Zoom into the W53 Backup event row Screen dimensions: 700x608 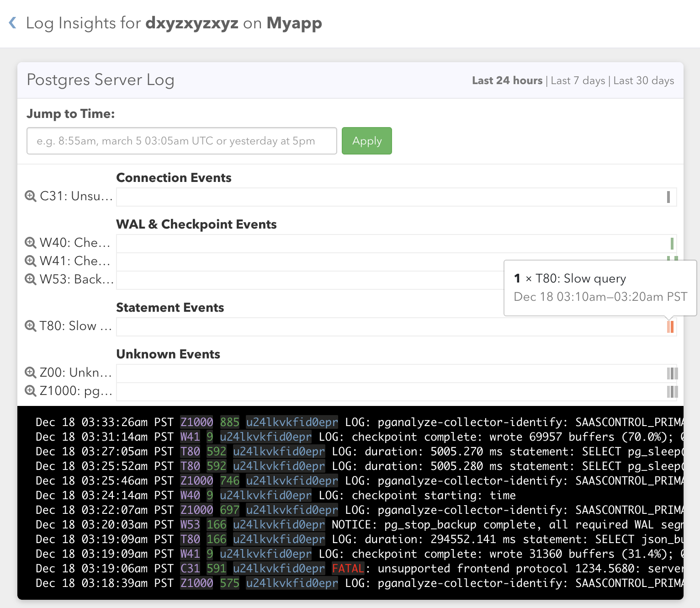tap(31, 279)
